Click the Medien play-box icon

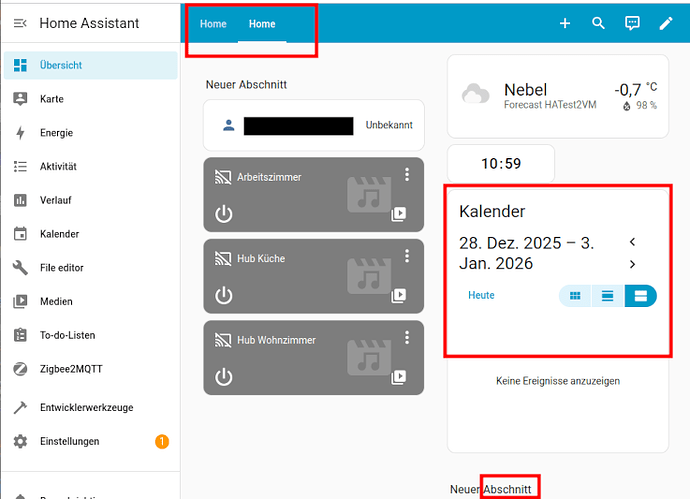point(20,301)
